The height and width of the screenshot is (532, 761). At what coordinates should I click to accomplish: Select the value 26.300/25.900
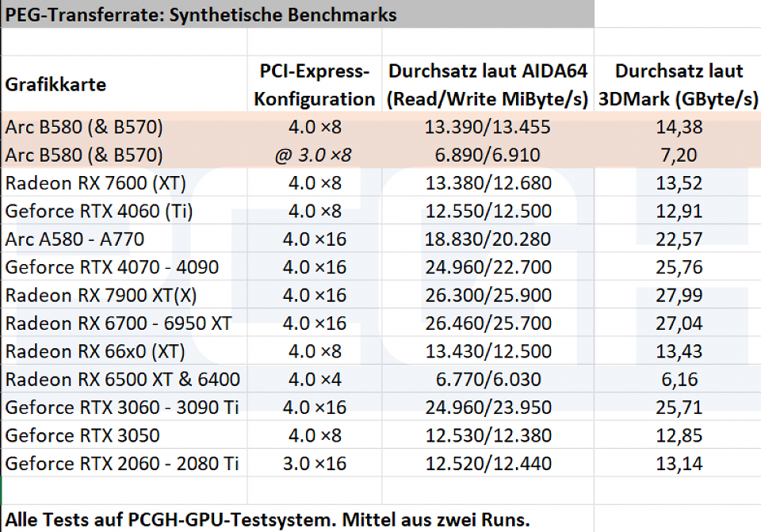[x=488, y=295]
